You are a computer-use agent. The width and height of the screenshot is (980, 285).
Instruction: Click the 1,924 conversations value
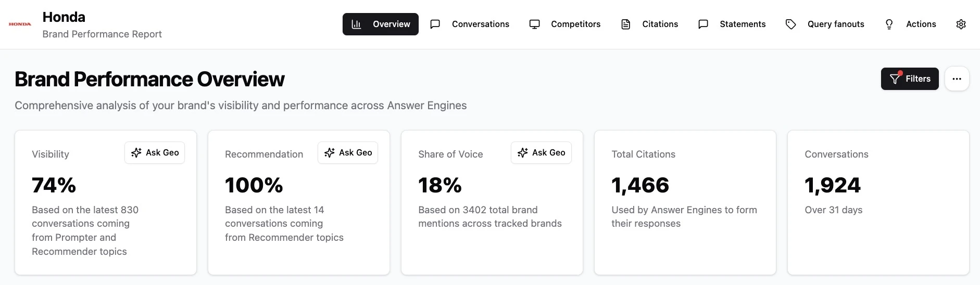pos(833,185)
